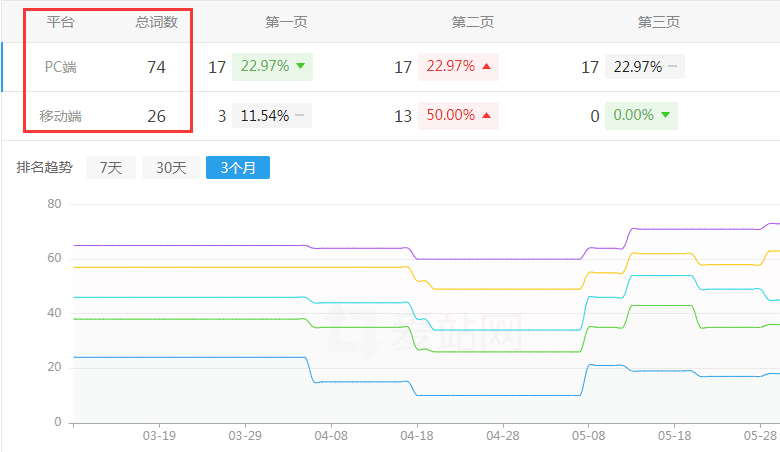This screenshot has width=780, height=452.
Task: Click the PC端 platform row label
Action: (61, 67)
